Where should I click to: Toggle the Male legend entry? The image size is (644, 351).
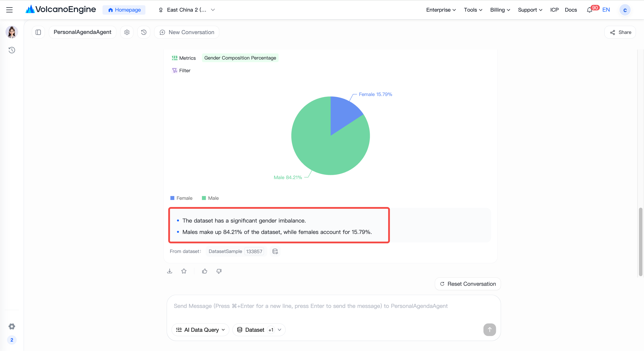pos(210,198)
